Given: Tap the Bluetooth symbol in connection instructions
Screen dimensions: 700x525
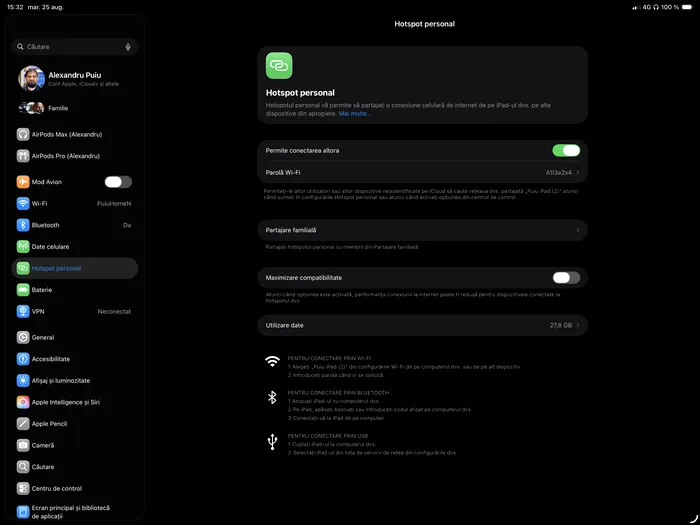Looking at the screenshot, I should click(272, 397).
